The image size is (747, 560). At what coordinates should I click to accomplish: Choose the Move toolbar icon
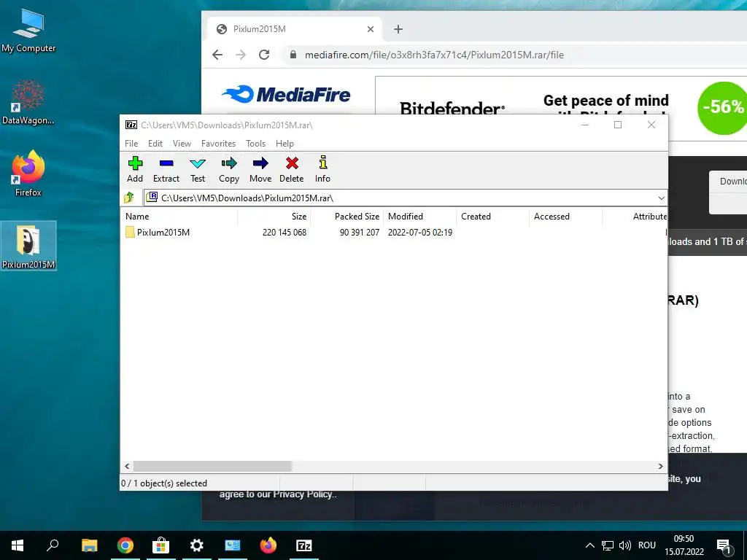point(260,169)
